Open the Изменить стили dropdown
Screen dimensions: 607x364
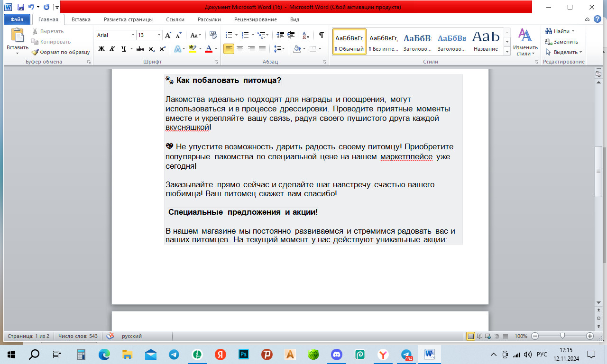525,42
